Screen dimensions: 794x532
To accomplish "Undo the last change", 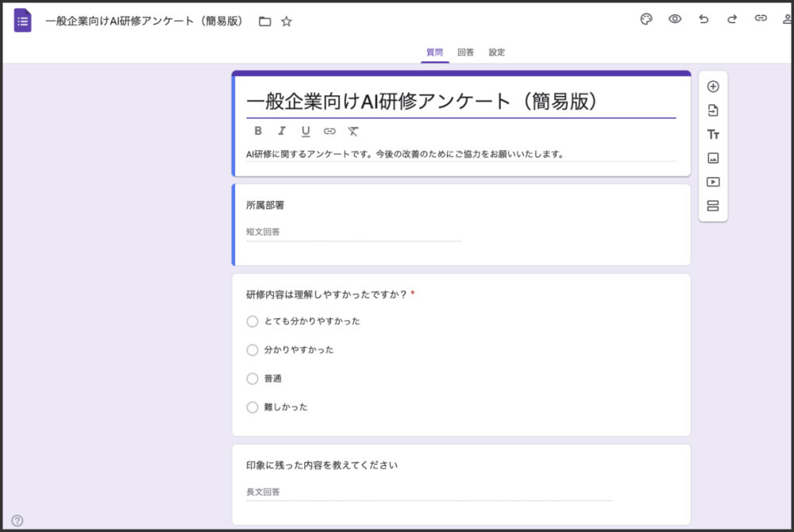I will point(703,18).
